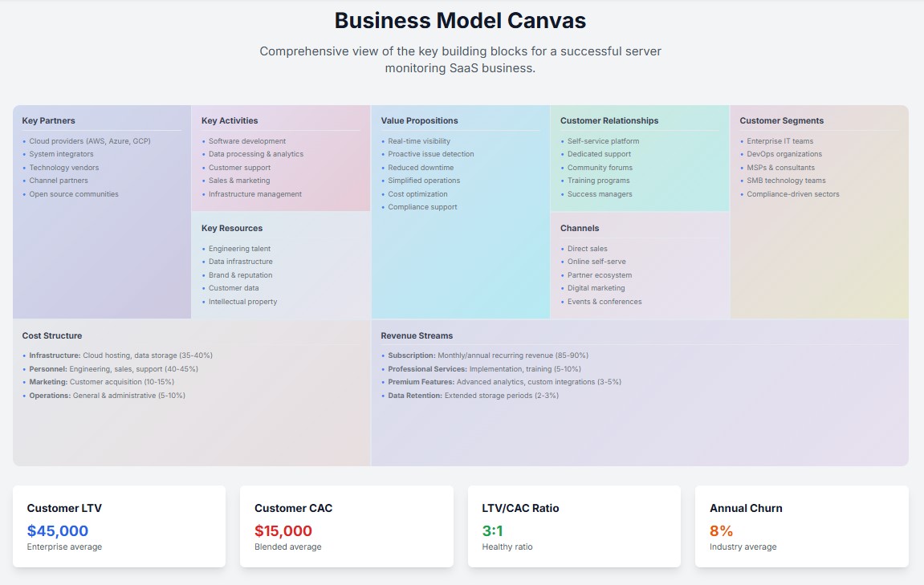This screenshot has width=924, height=585.
Task: Click the Partner ecosystem list item
Action: pyautogui.click(x=599, y=275)
